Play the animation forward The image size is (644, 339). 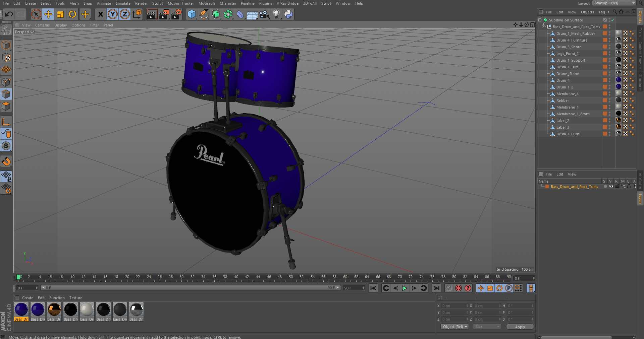(405, 288)
